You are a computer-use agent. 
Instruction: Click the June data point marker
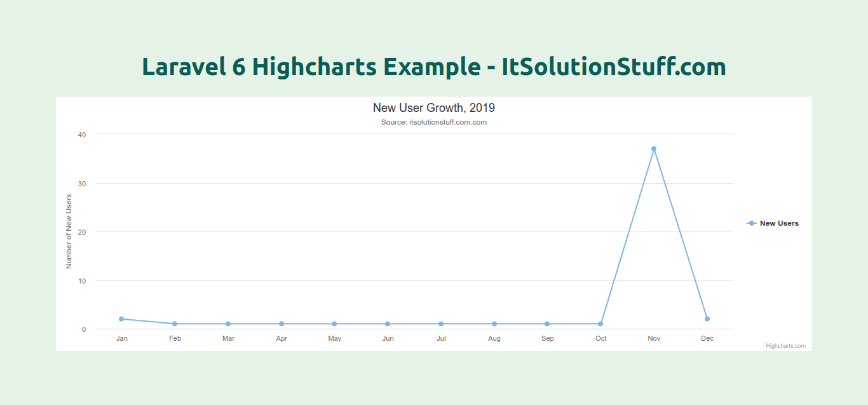coord(388,324)
